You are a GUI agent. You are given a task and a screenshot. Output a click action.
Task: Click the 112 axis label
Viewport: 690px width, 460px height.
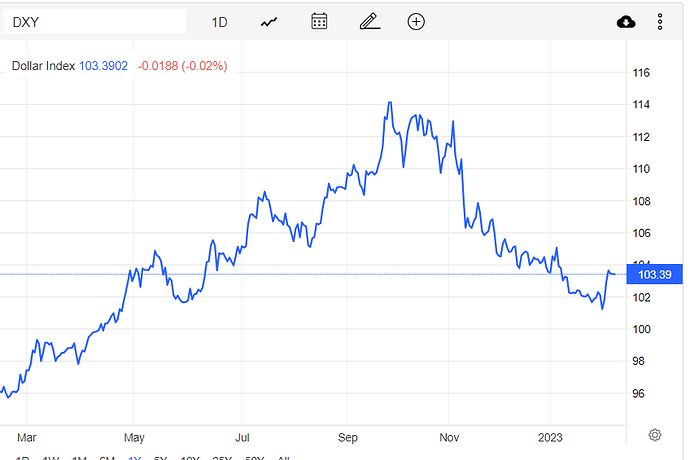tap(641, 137)
